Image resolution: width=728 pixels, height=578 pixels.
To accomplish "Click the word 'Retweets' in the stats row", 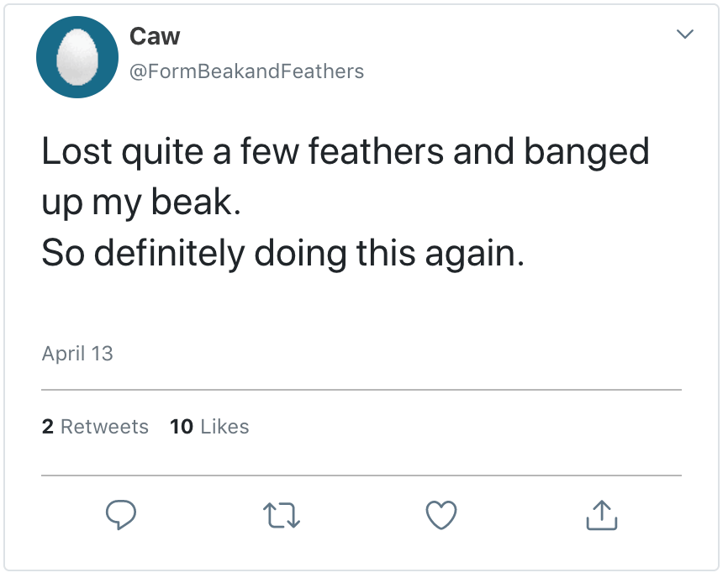I will point(104,427).
